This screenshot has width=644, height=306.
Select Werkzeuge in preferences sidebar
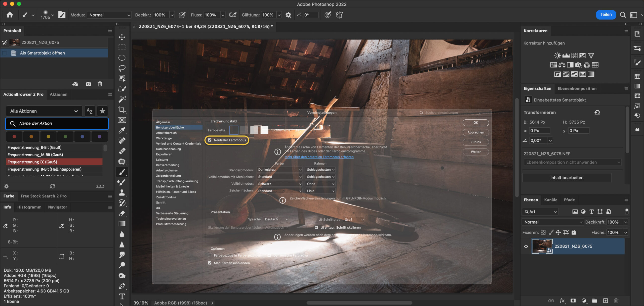(164, 138)
